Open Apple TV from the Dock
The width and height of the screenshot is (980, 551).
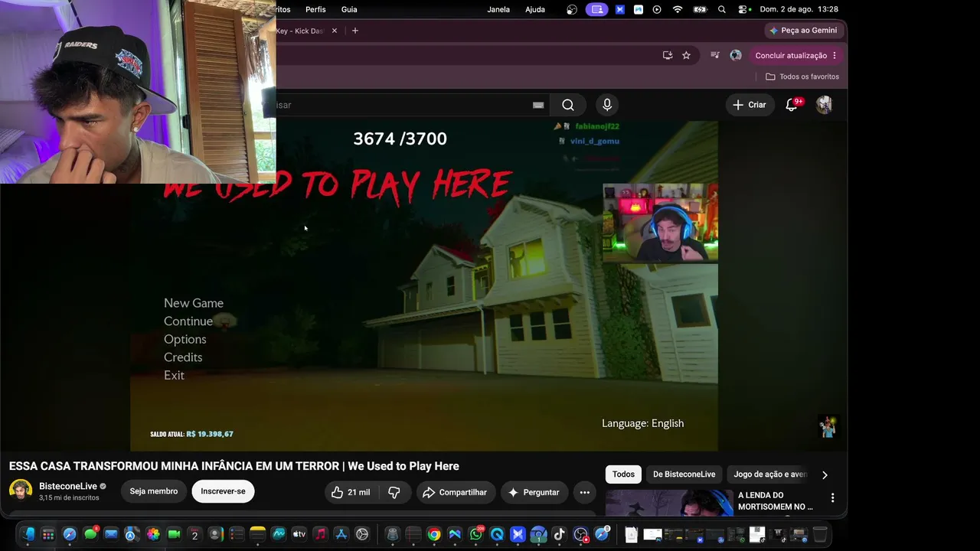tap(299, 534)
